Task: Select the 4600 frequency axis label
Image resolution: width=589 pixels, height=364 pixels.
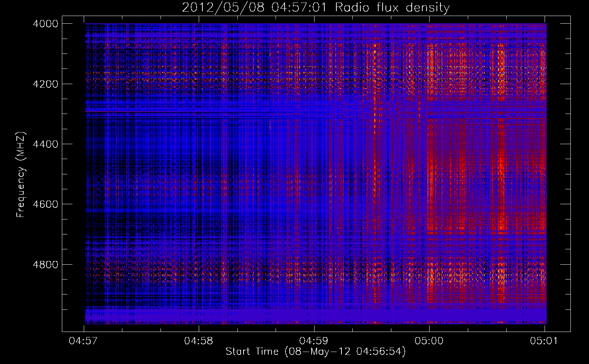Action: (x=46, y=204)
